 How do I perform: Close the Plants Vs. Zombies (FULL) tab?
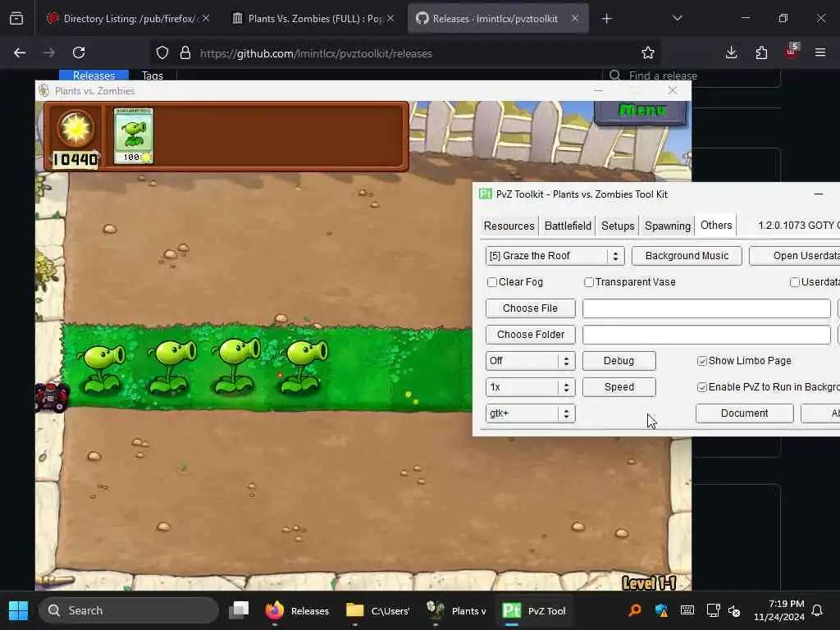point(390,18)
